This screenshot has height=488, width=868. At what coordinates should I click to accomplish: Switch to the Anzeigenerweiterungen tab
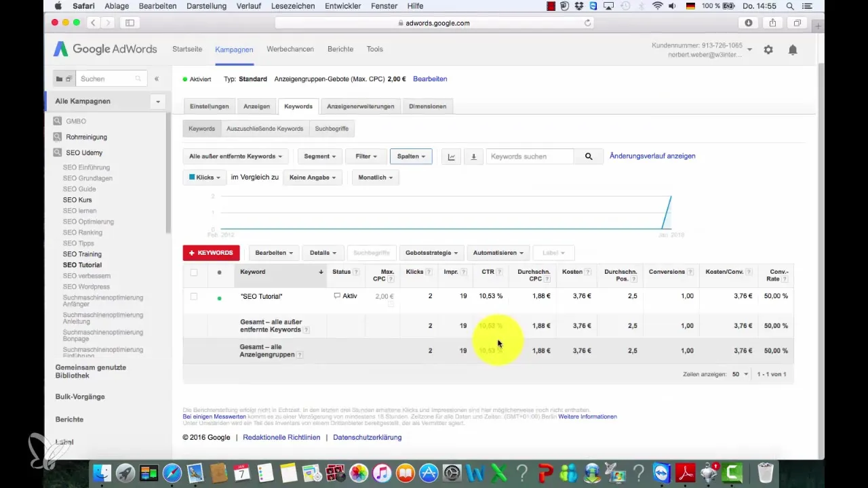click(x=361, y=106)
